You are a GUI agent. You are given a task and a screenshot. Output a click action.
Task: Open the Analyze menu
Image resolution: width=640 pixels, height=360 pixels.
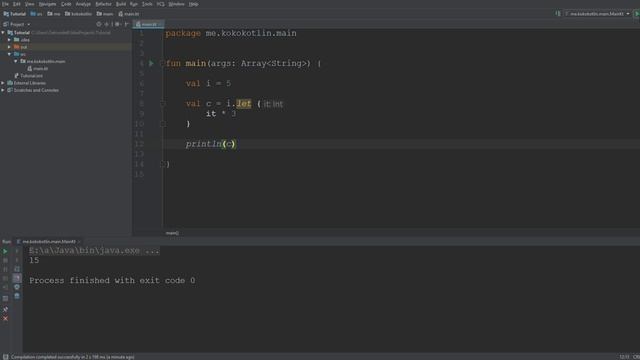click(83, 4)
